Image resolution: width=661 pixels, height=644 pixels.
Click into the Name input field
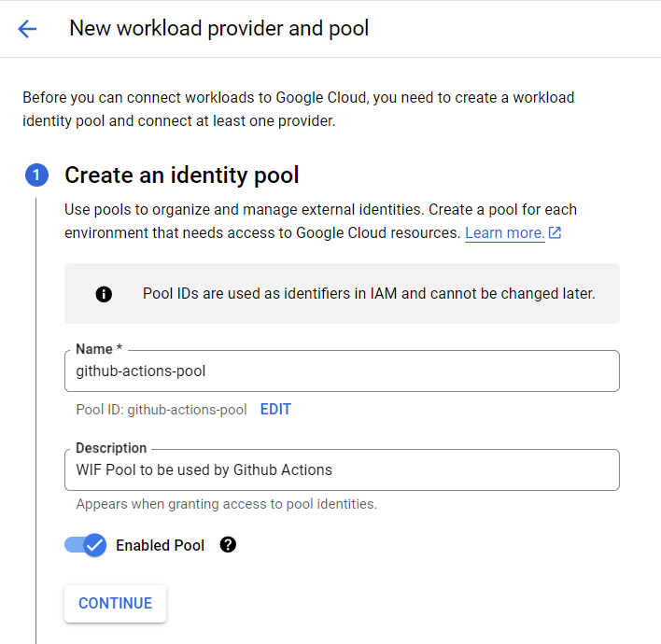[x=342, y=371]
